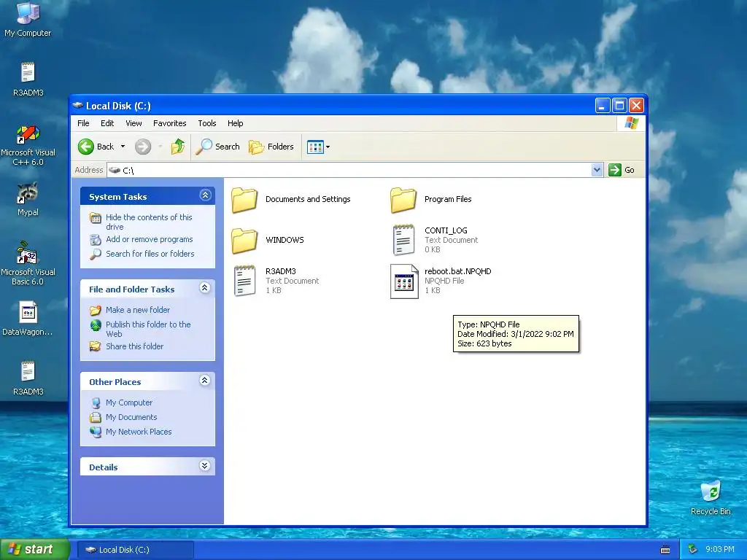Click the Go button
This screenshot has height=560, width=747.
tap(622, 169)
